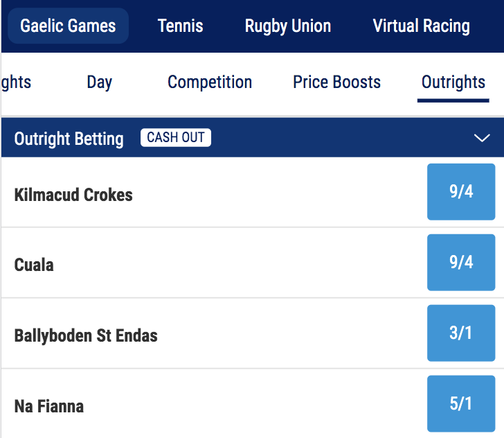Add Ballyboden St Endas at 3/1

461,333
